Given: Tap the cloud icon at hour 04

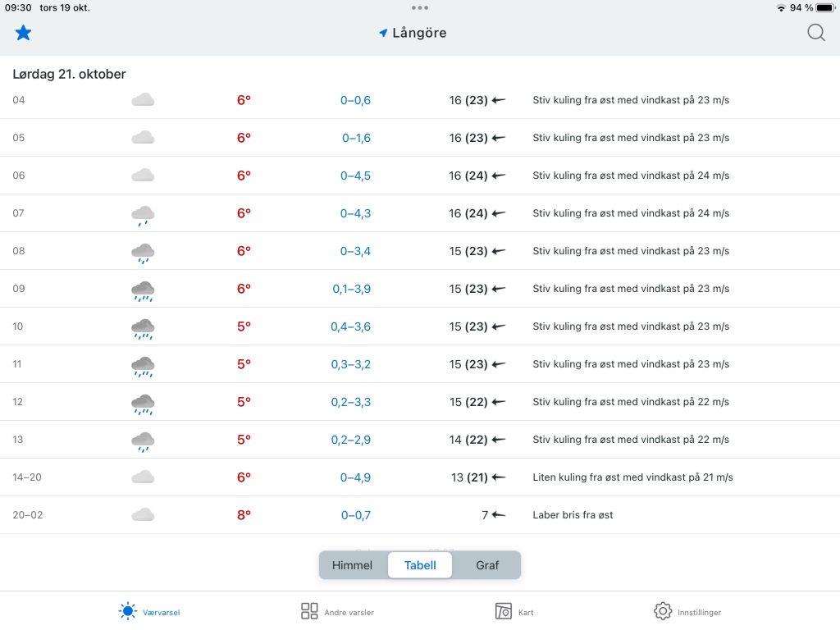Looking at the screenshot, I should [x=143, y=100].
